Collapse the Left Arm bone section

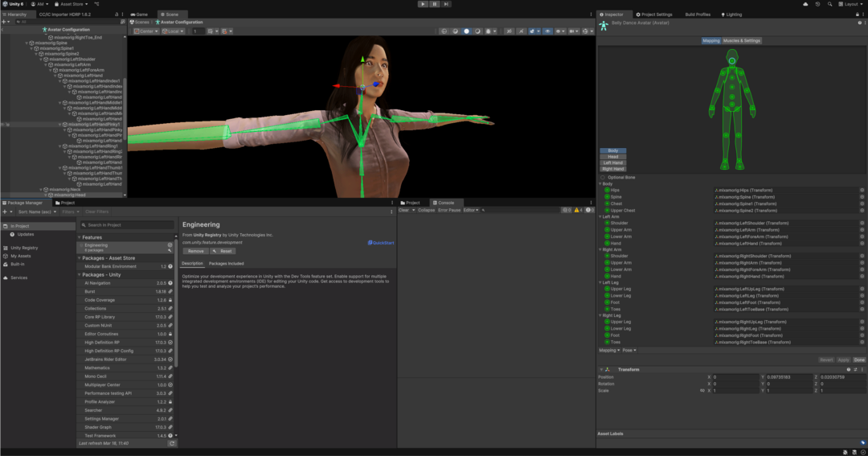click(x=600, y=216)
